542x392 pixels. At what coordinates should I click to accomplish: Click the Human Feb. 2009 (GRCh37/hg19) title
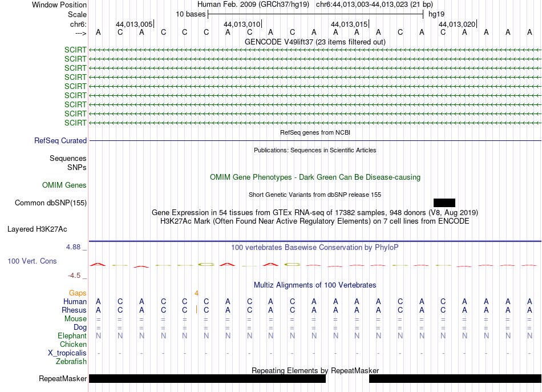coord(254,5)
